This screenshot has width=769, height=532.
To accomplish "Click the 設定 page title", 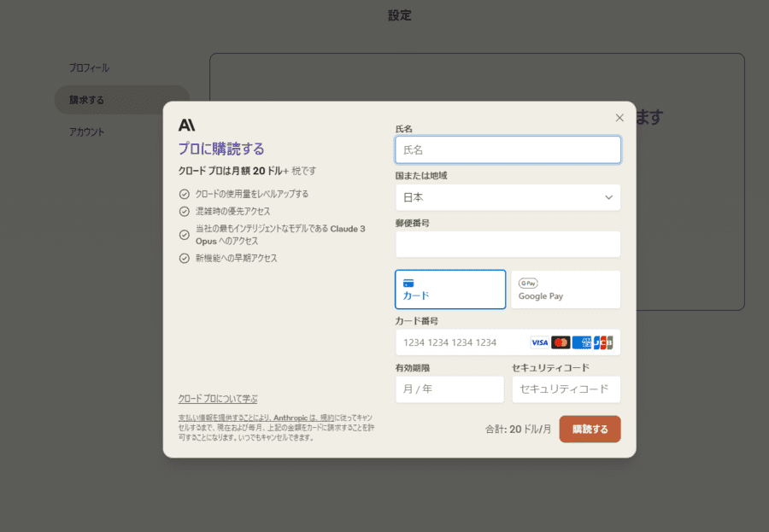I will pos(400,15).
